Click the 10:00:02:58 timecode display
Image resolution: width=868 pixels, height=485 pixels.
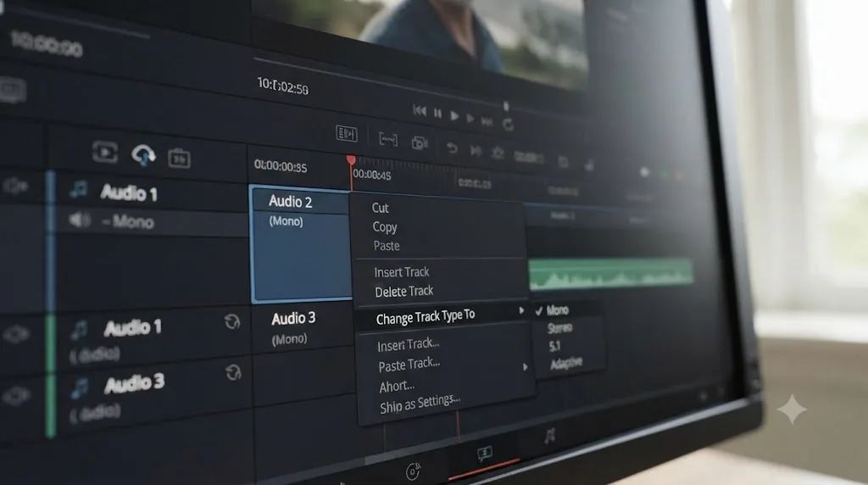coord(282,86)
